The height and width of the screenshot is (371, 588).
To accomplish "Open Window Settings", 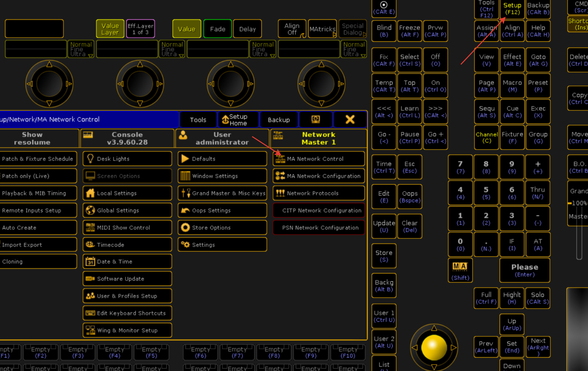I will tap(222, 176).
